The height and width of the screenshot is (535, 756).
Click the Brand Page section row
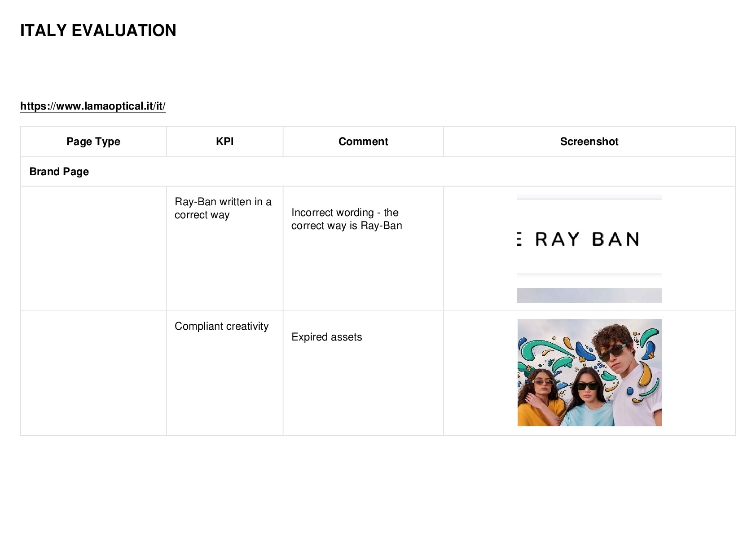(x=378, y=172)
